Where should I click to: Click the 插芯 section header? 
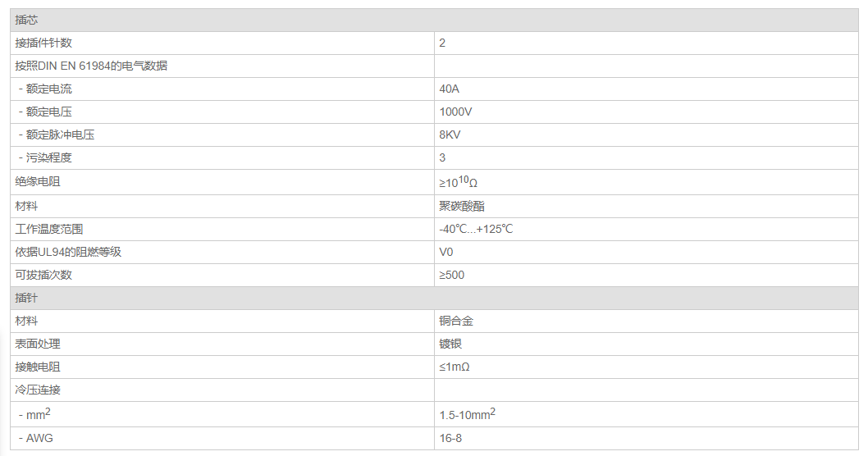[26, 20]
